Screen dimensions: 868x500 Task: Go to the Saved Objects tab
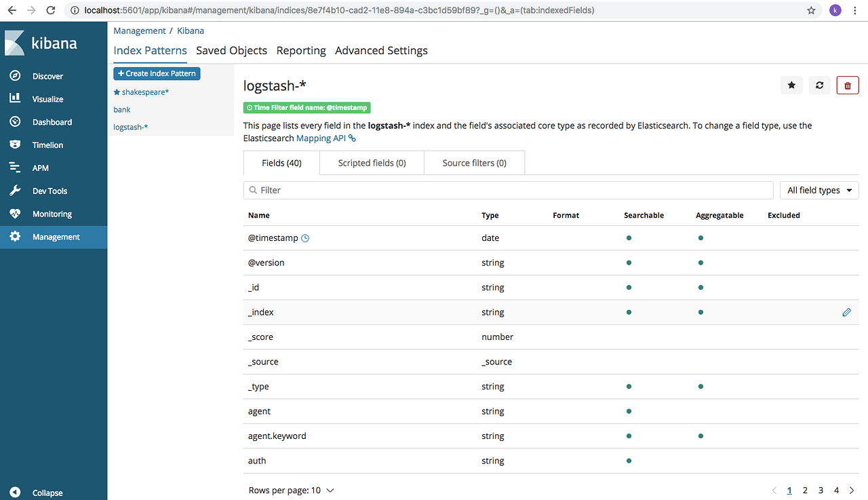point(231,50)
